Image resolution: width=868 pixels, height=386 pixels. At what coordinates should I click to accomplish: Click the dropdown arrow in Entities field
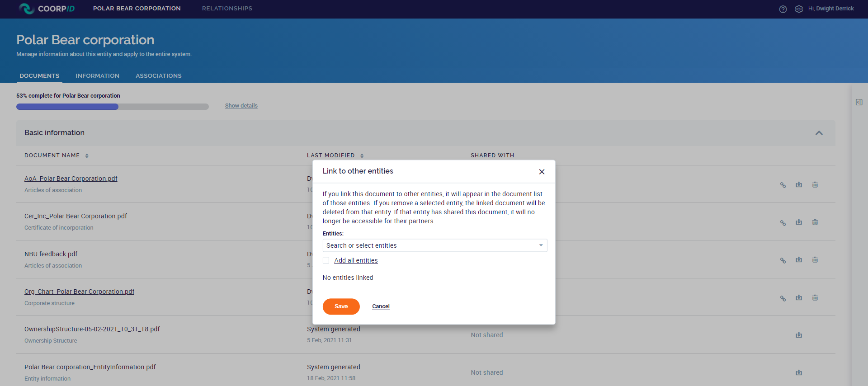541,245
